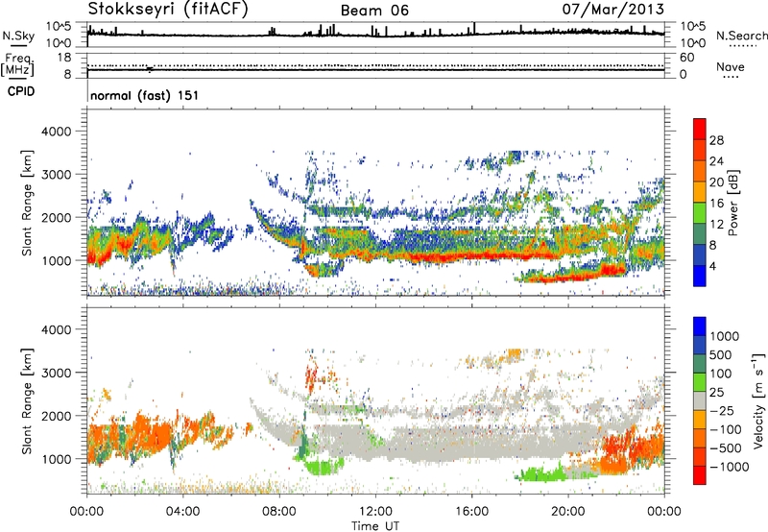Click the '04:00' time tick label
The image size is (768, 532).
point(182,512)
